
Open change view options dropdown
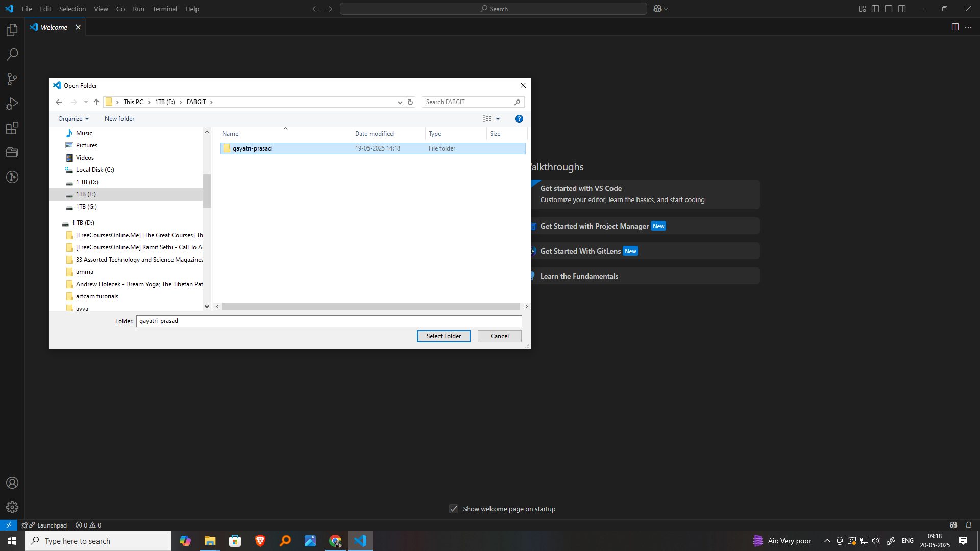pyautogui.click(x=498, y=119)
